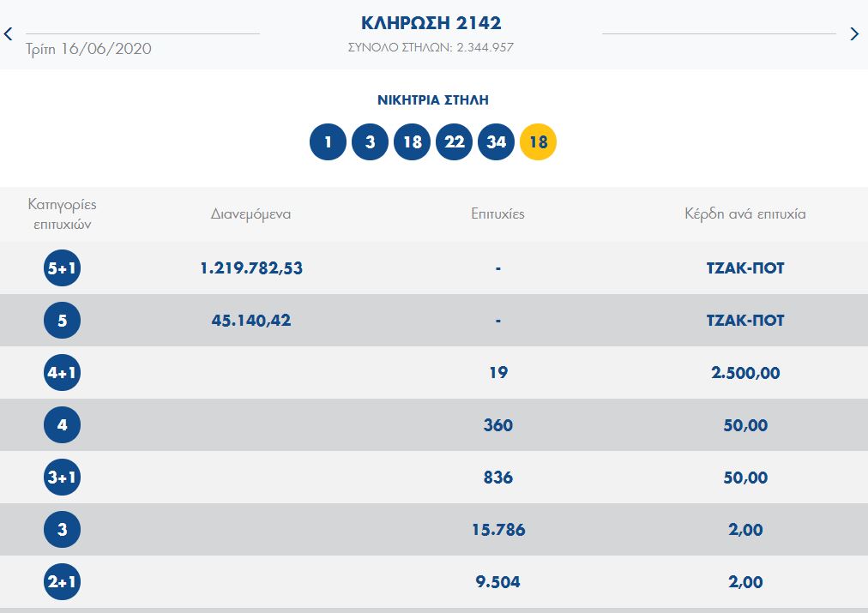Image resolution: width=868 pixels, height=613 pixels.
Task: Go to next draw with right arrow
Action: tap(853, 33)
